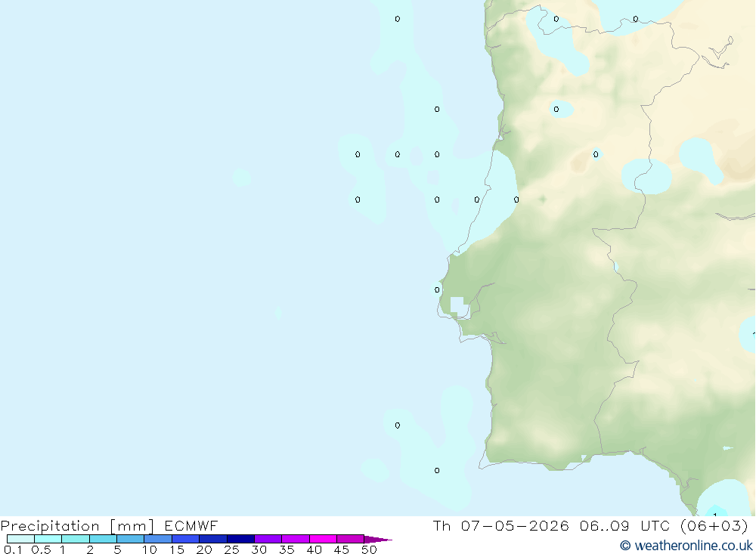756x554 pixels.
Task: Click the '(06+03)' forecast offset text
Action: [x=714, y=525]
